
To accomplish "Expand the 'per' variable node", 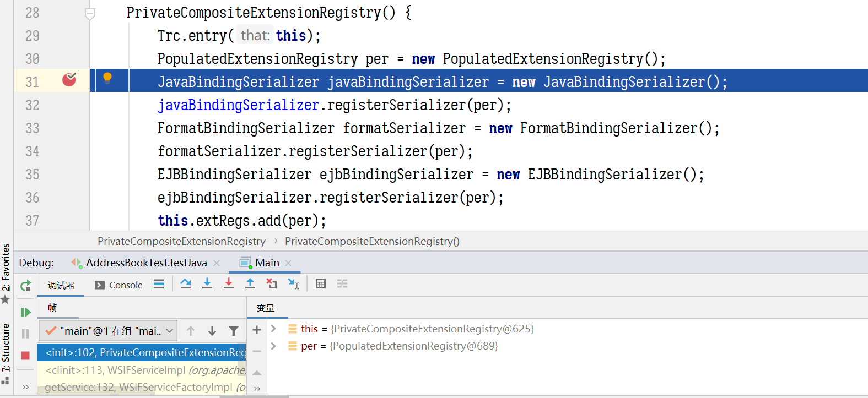I will pos(273,346).
